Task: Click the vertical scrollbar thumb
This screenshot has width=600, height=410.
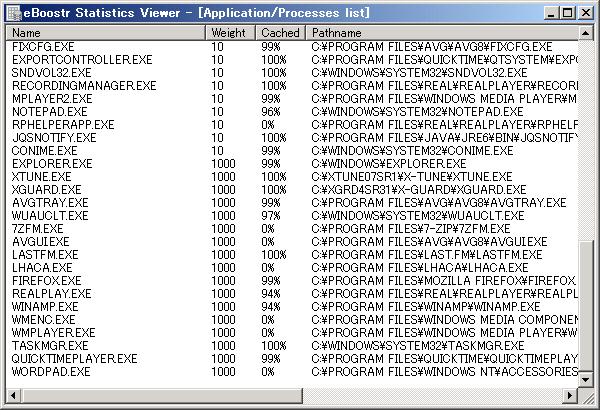Action: click(585, 306)
